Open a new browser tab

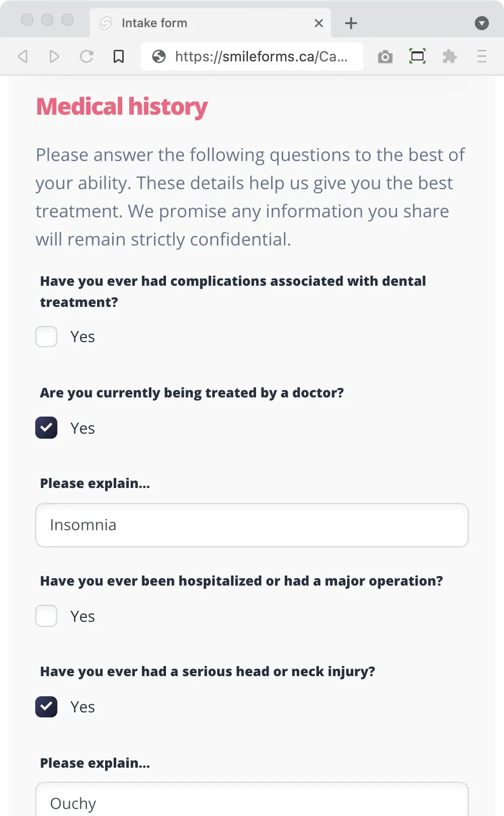point(351,23)
